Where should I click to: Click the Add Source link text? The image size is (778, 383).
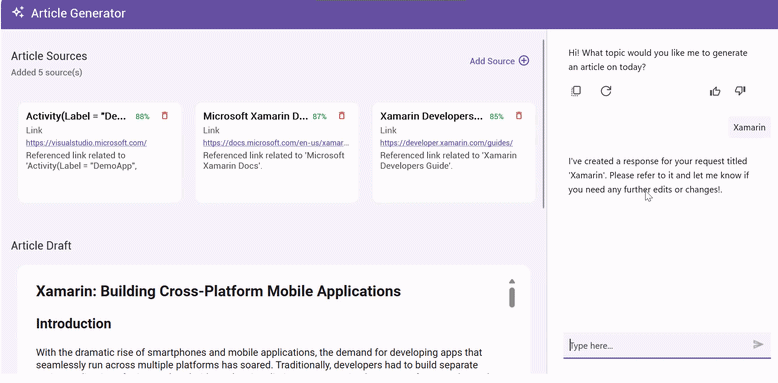492,61
